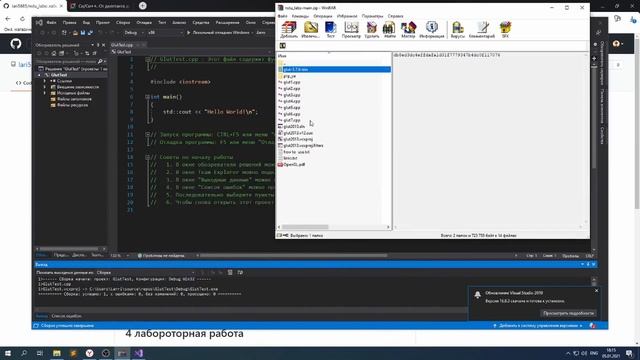Expand the Ссылки node in Solution Explorer

point(45,81)
